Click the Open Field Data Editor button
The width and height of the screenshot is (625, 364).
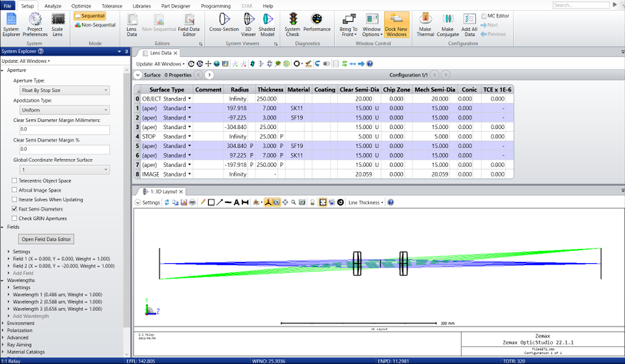click(x=47, y=239)
